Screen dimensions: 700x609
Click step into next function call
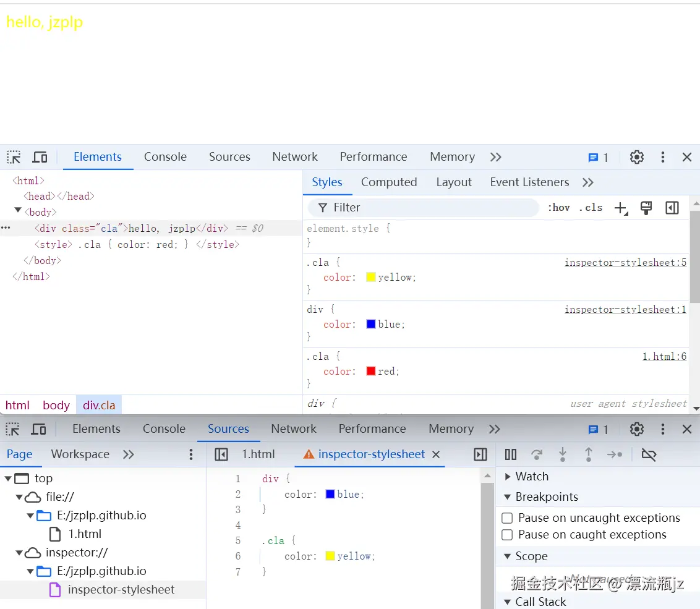(563, 454)
